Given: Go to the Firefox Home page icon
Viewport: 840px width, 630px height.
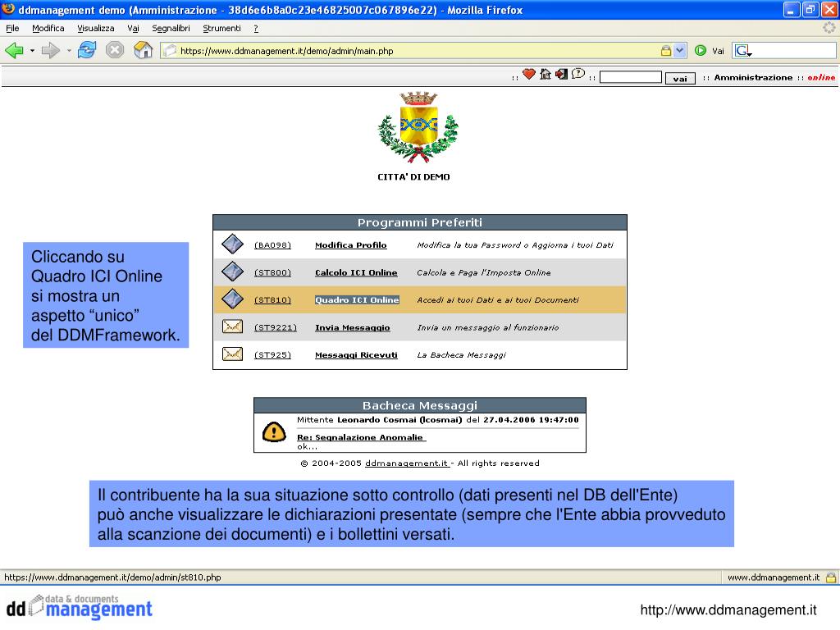Looking at the screenshot, I should click(x=143, y=50).
